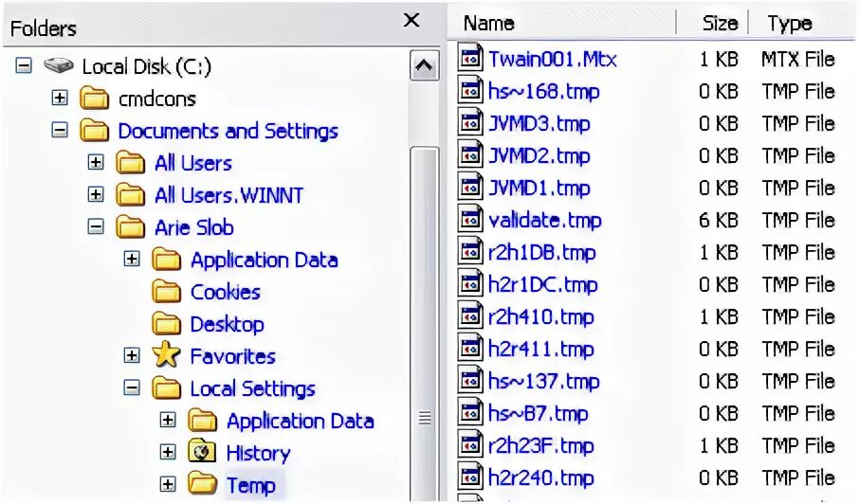This screenshot has width=859, height=504.
Task: Select the Cookies folder label
Action: pyautogui.click(x=225, y=292)
